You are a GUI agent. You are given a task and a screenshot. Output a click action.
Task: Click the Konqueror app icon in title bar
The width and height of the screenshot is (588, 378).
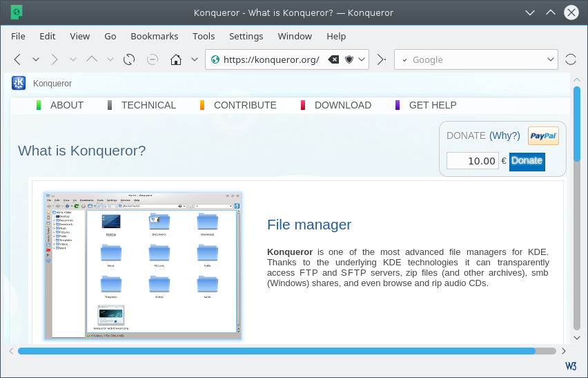point(17,12)
